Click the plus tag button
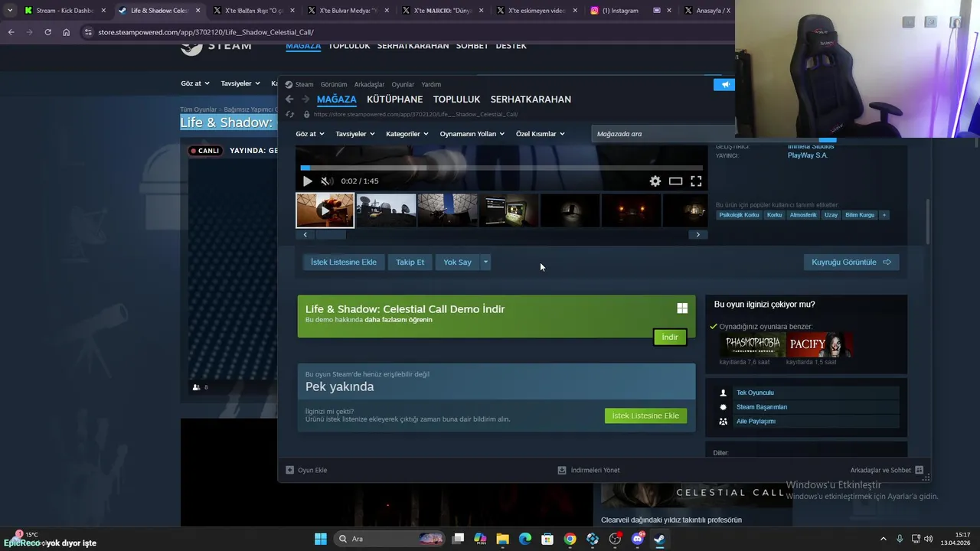The image size is (980, 551). (x=884, y=215)
